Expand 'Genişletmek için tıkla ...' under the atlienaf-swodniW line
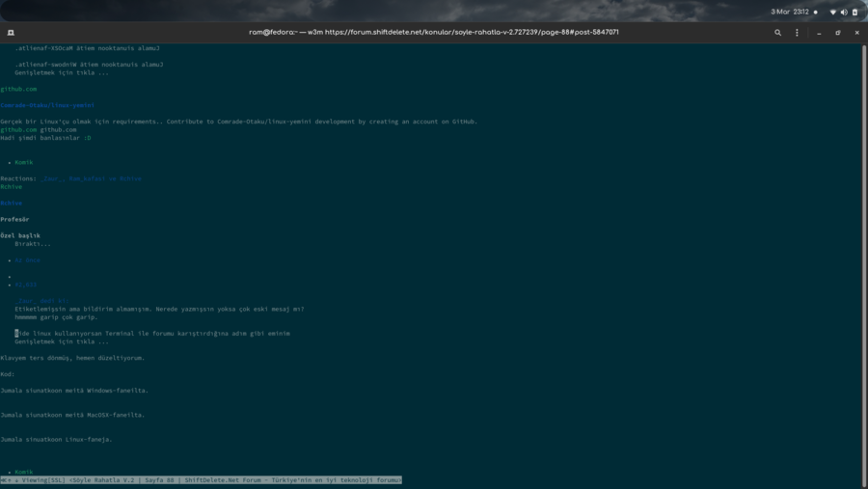868x489 pixels. [x=62, y=72]
